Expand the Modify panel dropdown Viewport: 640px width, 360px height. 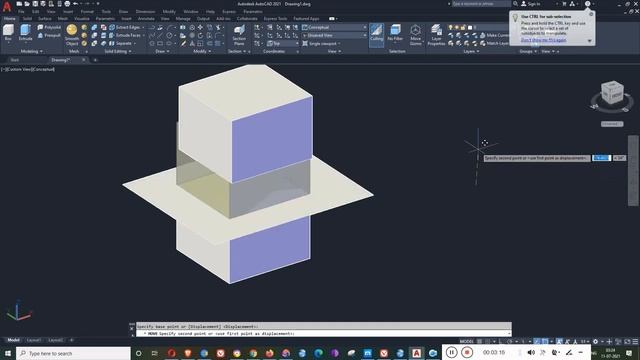[x=202, y=51]
